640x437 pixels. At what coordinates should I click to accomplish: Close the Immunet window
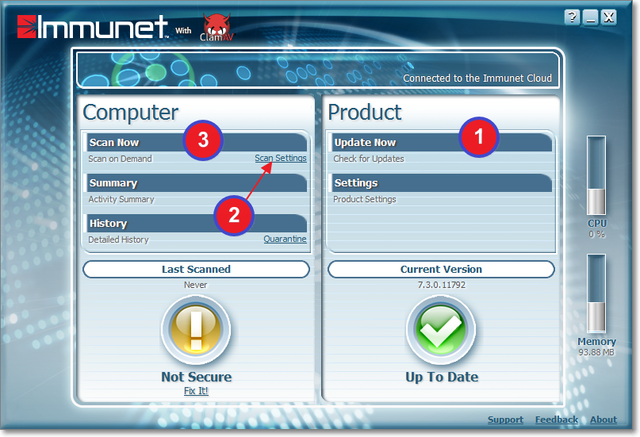click(x=610, y=18)
